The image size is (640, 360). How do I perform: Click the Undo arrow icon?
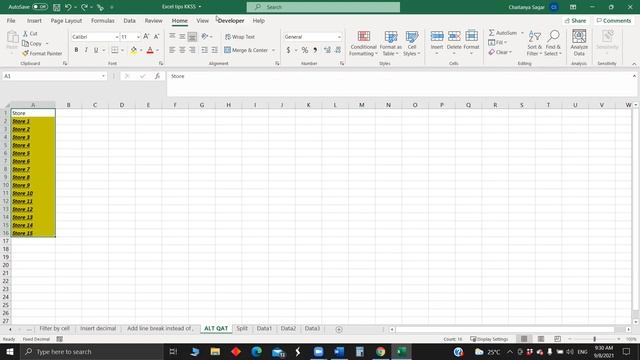click(68, 7)
